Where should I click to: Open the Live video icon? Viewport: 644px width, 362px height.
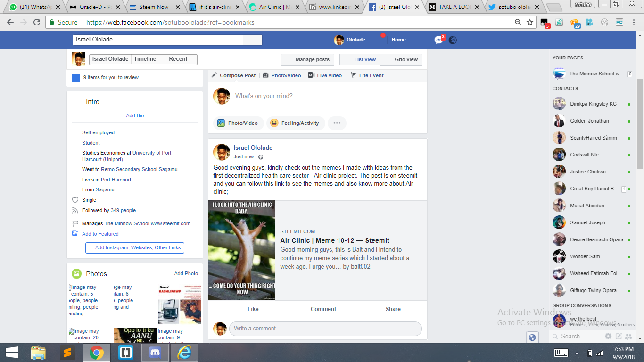(x=311, y=75)
